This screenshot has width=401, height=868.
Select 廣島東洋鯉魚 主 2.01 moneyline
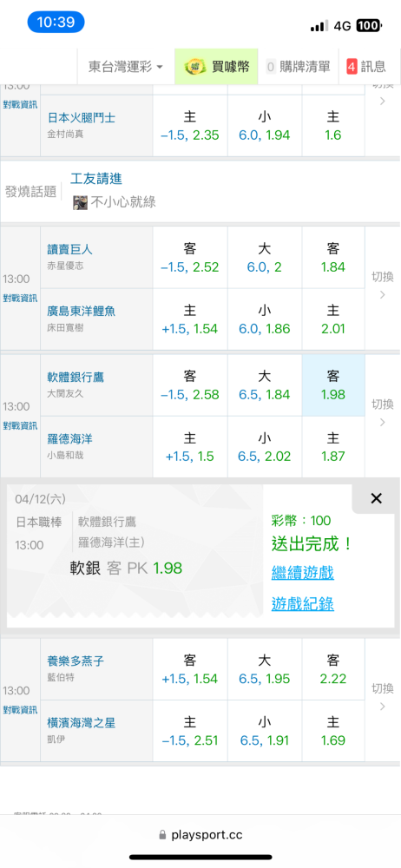[333, 319]
